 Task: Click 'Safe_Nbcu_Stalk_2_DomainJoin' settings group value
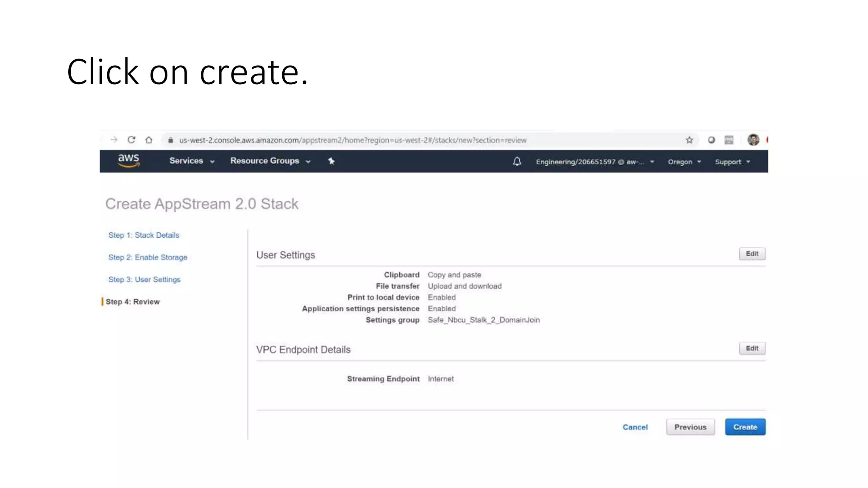484,320
